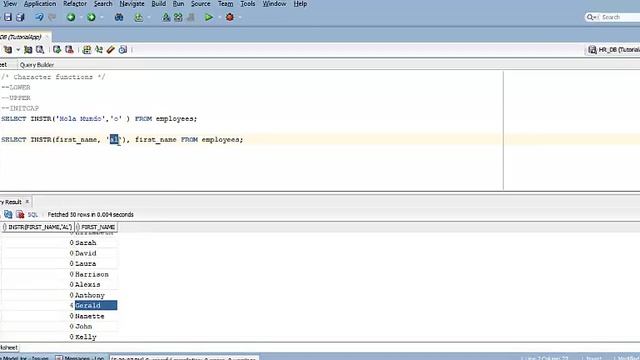Click the Rebuild project icon
Screen dimensions: 640x360
click(x=178, y=17)
